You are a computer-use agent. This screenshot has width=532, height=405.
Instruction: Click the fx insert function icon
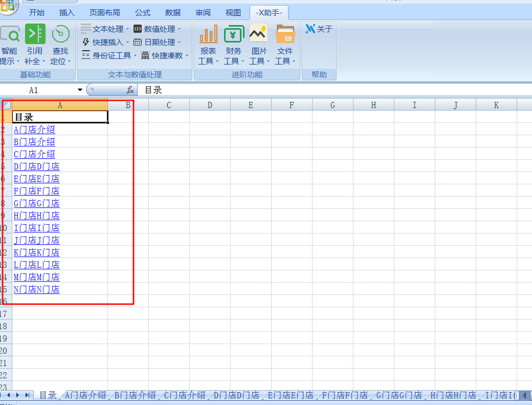(x=130, y=90)
